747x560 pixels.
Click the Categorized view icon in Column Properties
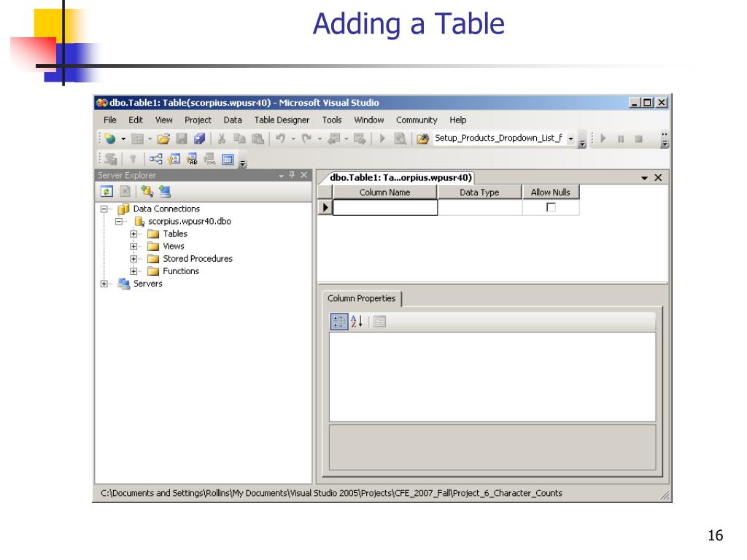point(339,322)
